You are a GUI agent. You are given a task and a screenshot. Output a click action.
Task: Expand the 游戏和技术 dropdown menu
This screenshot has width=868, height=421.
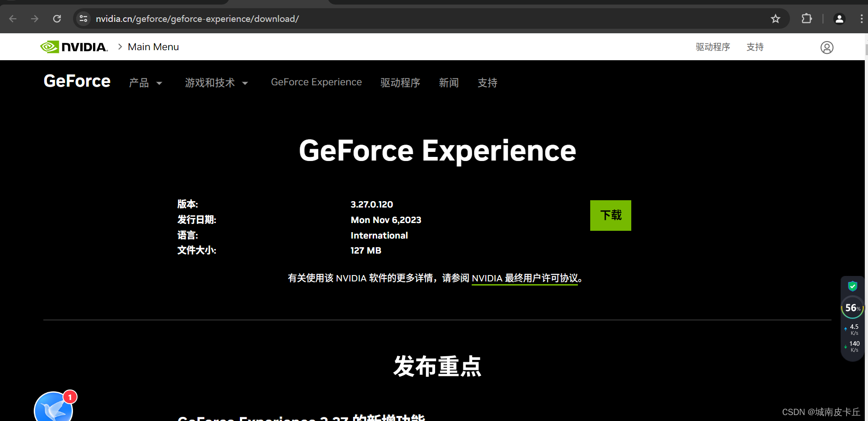point(217,83)
